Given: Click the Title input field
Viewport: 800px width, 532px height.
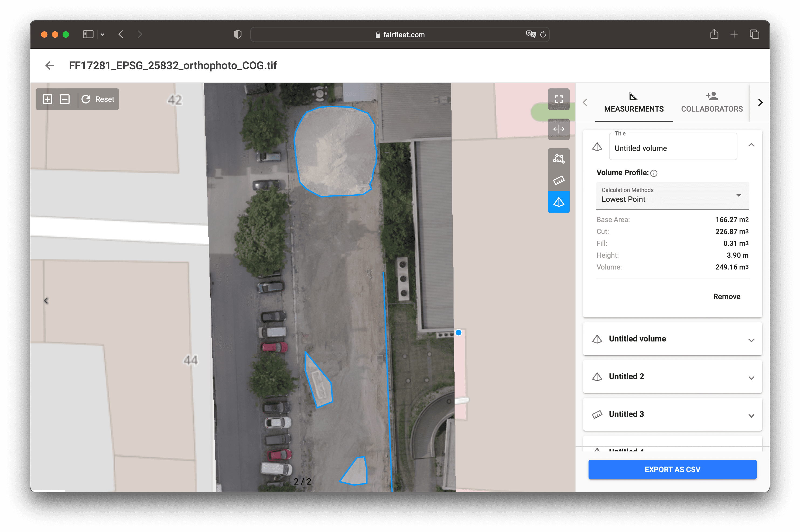Looking at the screenshot, I should [672, 148].
